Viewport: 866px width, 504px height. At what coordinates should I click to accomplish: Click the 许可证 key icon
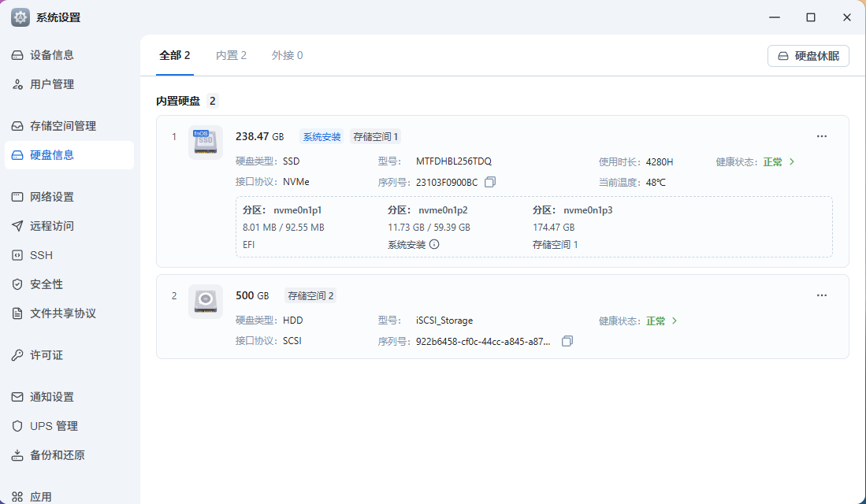(17, 355)
